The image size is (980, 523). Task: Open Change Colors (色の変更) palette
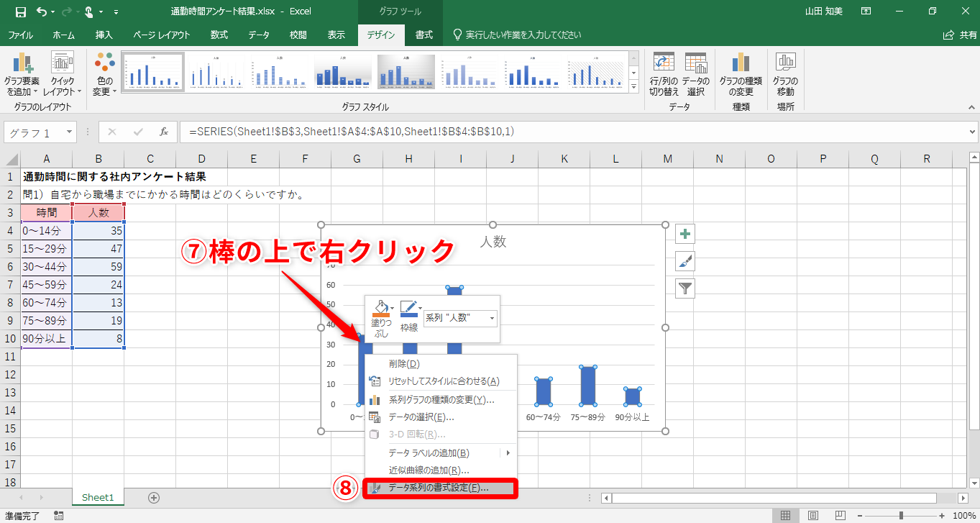pyautogui.click(x=104, y=75)
